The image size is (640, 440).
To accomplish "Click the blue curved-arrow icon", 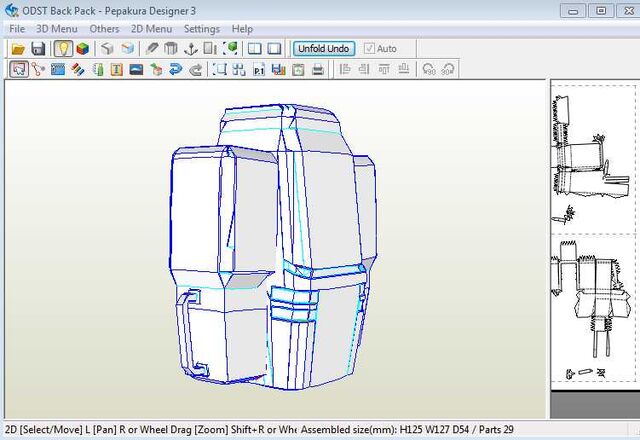I will point(176,69).
